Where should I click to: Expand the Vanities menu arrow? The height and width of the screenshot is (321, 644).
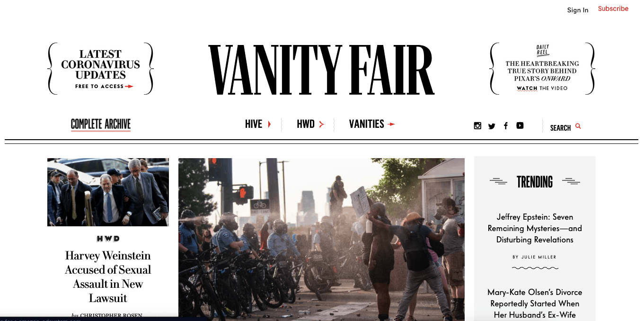391,124
